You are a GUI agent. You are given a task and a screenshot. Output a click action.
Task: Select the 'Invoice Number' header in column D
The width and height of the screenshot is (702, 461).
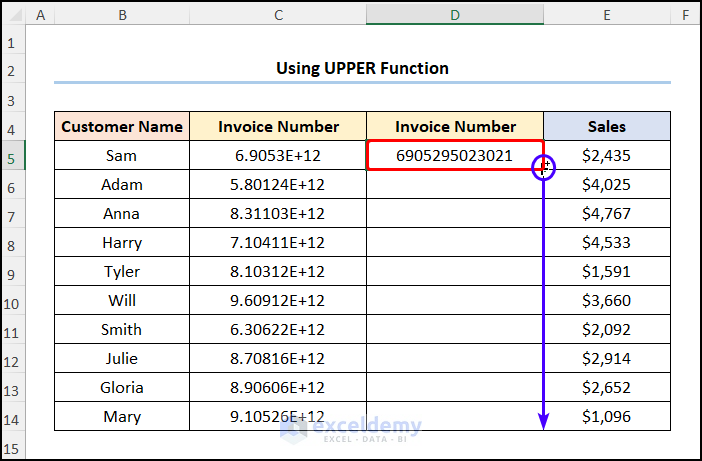[455, 126]
